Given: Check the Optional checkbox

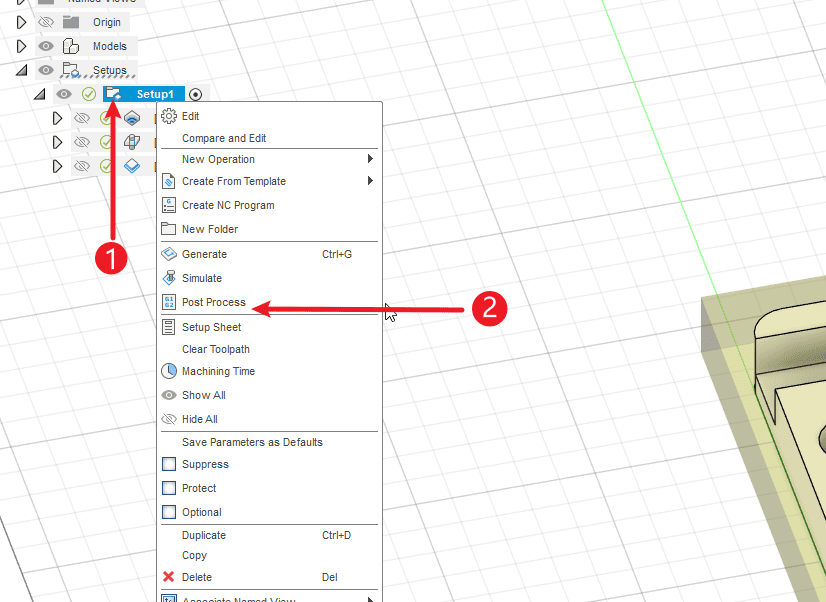Looking at the screenshot, I should click(168, 512).
